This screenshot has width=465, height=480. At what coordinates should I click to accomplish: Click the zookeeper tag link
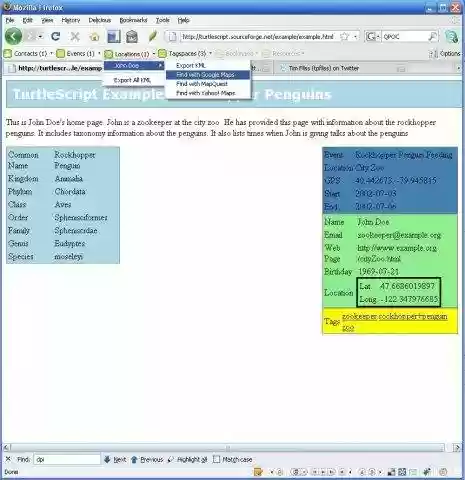[x=359, y=316]
